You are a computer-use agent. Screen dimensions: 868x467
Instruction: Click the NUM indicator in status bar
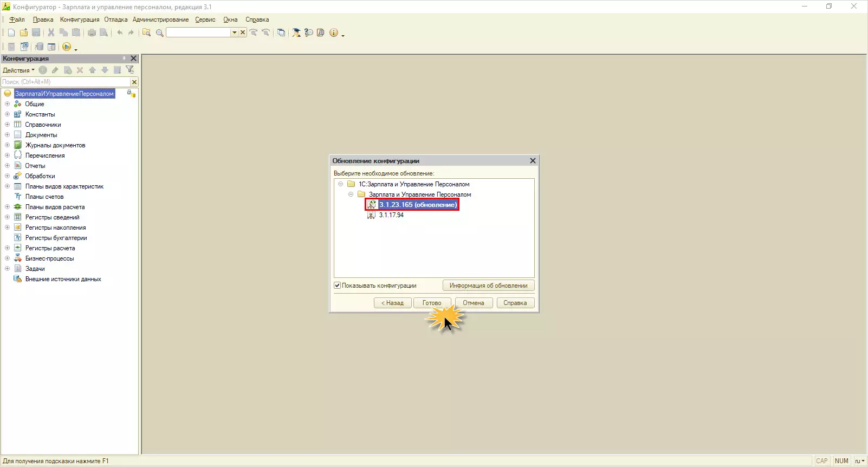(x=841, y=461)
